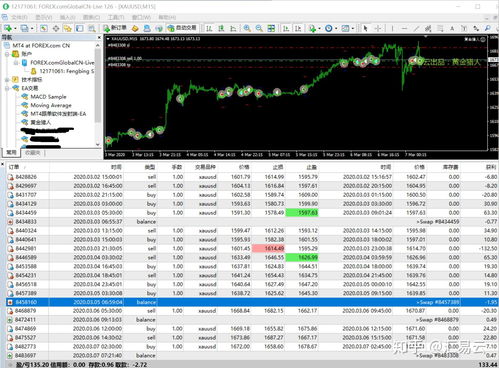This screenshot has width=499, height=368.
Task: Select the trendline drawing tool
Action: (416, 29)
